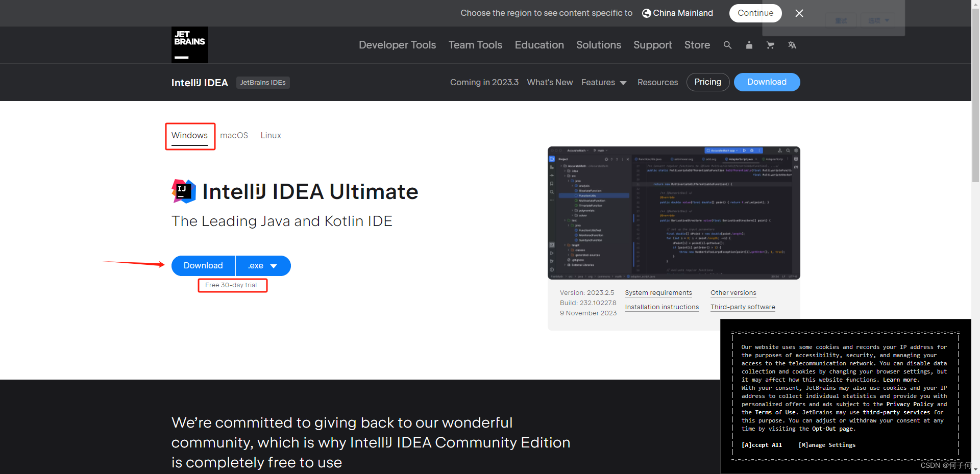Screen dimensions: 980x474
Task: Open the JetBrains logo home link
Action: pos(190,45)
